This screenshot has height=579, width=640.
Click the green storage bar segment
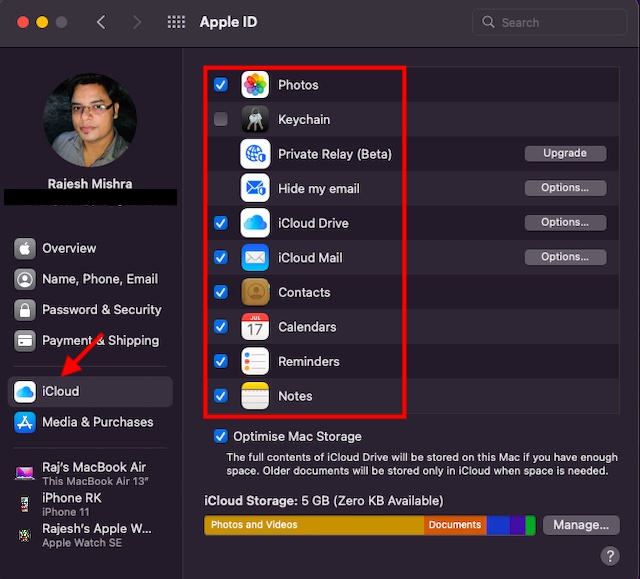530,525
